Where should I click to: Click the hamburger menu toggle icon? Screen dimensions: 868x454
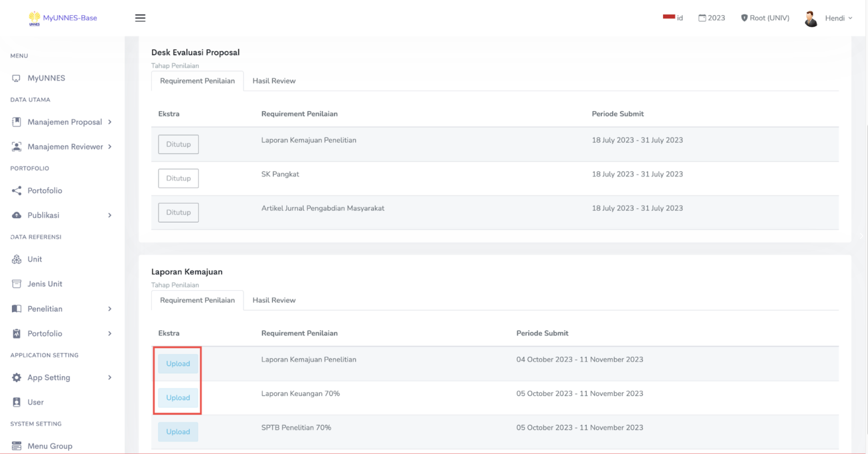tap(140, 18)
